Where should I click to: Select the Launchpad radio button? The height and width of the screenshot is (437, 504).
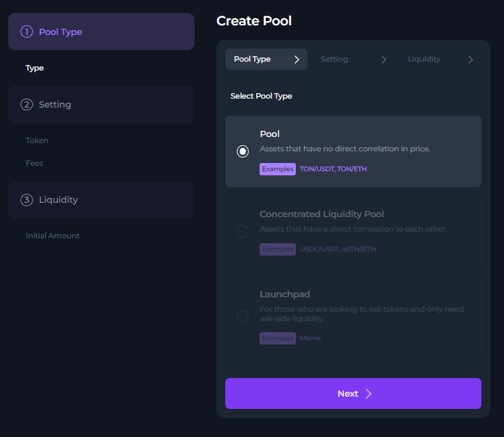(x=242, y=316)
